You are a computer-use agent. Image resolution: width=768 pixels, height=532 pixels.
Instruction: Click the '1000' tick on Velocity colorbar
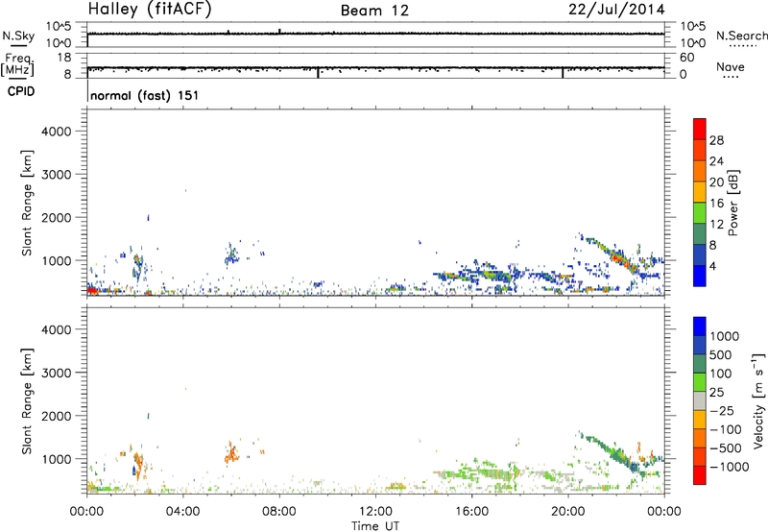(724, 336)
